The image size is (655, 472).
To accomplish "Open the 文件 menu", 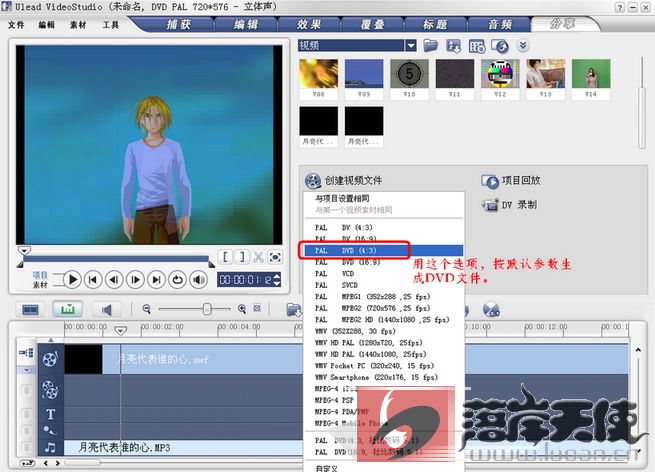I will point(16,25).
